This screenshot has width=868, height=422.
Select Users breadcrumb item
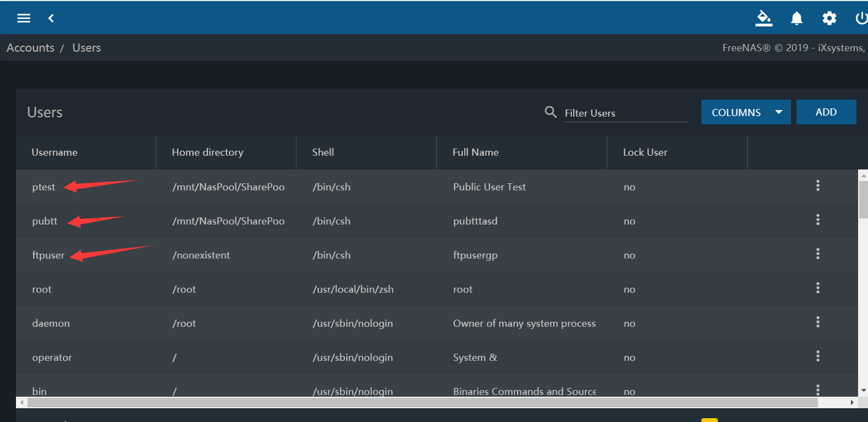pos(86,48)
